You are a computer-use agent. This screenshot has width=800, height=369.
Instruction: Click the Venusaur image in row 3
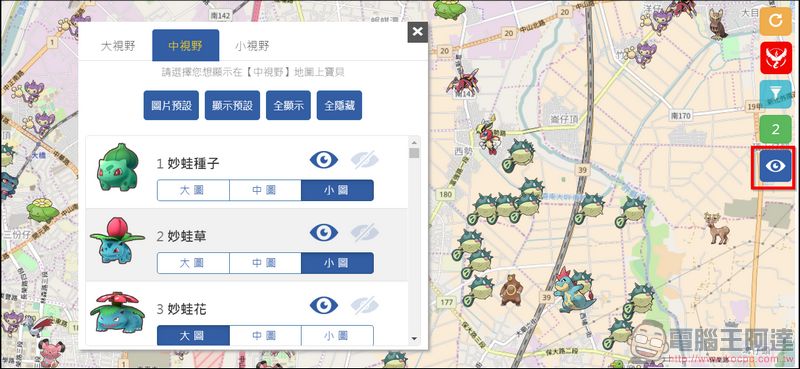coord(117,312)
